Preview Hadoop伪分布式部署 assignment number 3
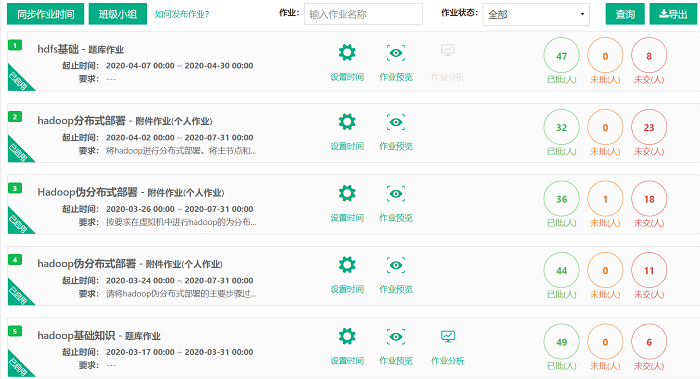Viewport: 700px width, 379px height. (396, 193)
